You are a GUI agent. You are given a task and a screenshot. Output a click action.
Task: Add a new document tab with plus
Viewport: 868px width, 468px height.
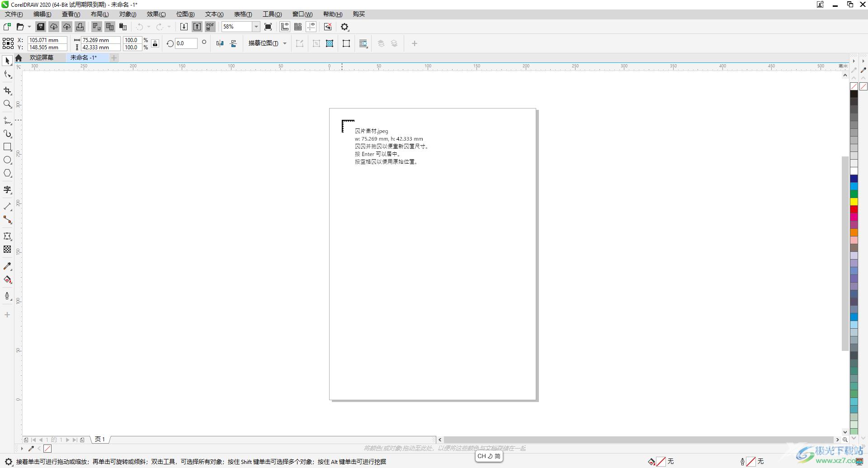(x=114, y=57)
